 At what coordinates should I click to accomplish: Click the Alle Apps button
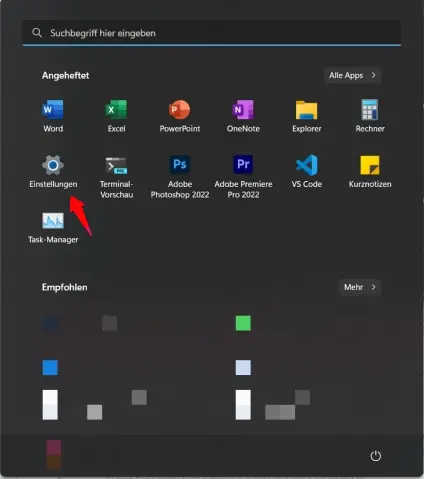click(352, 75)
